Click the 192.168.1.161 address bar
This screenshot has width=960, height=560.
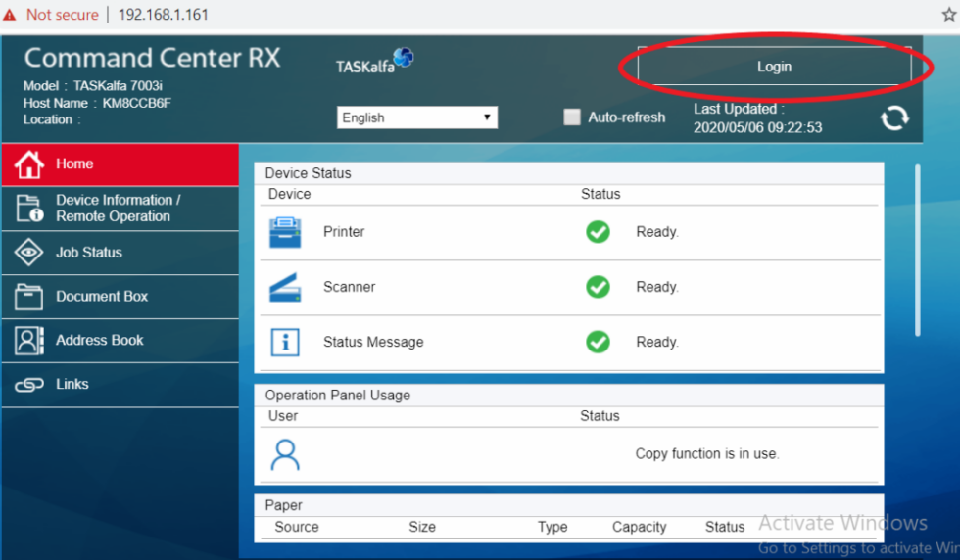pyautogui.click(x=163, y=15)
